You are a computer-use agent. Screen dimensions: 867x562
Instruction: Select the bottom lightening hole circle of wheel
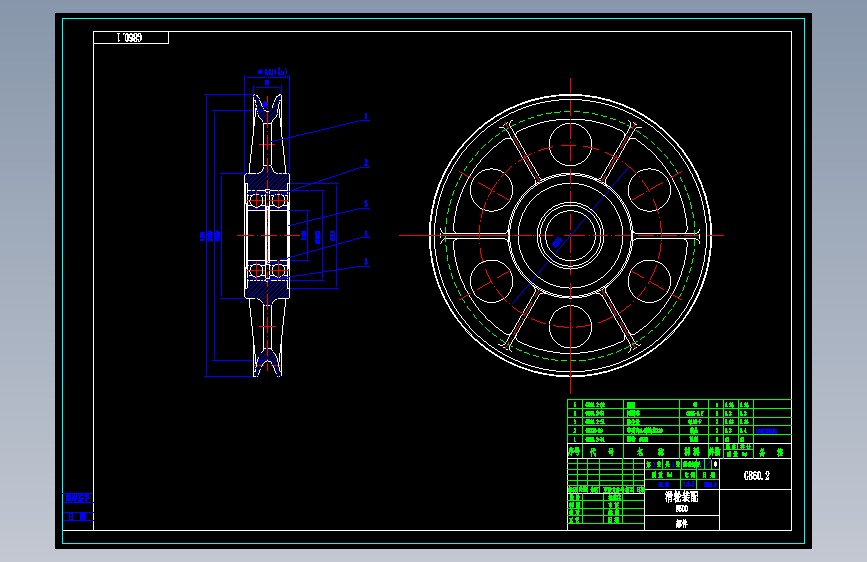(x=570, y=326)
